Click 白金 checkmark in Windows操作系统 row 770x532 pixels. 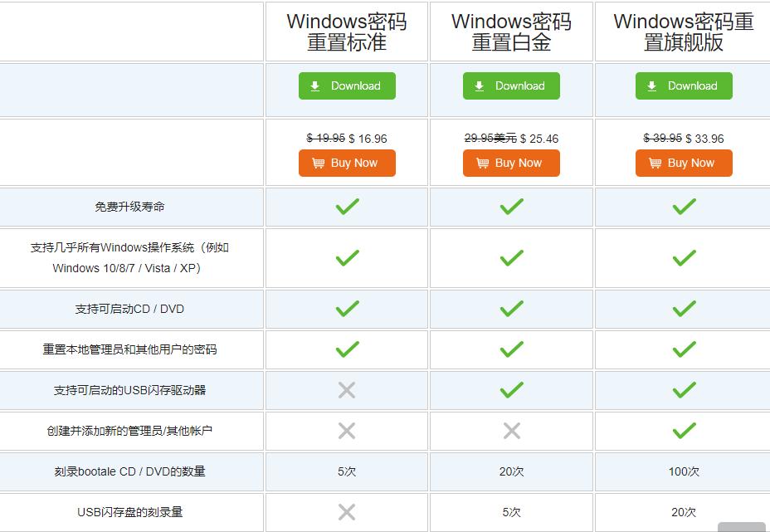click(512, 258)
